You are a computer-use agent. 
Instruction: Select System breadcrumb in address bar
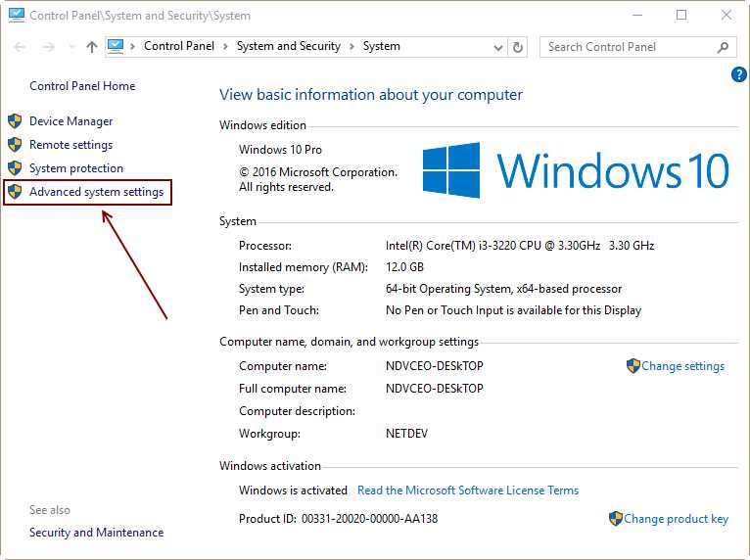tap(381, 46)
